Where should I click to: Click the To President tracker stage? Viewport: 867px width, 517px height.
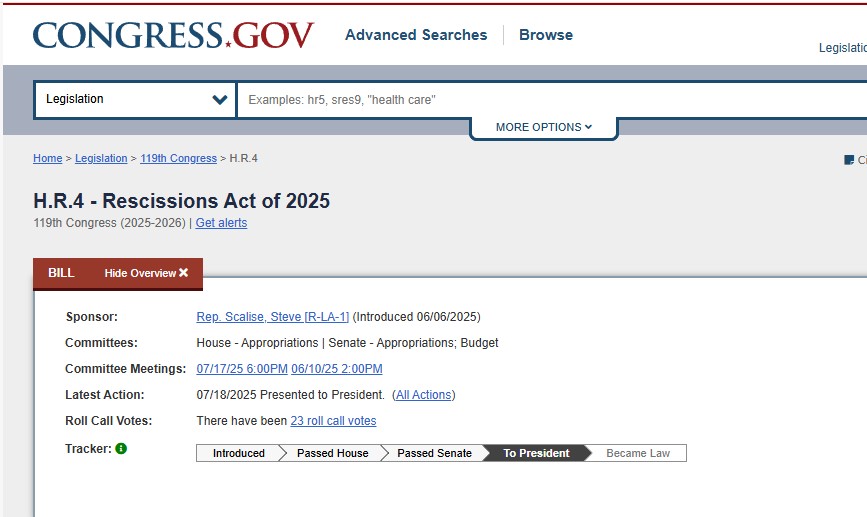[x=536, y=453]
